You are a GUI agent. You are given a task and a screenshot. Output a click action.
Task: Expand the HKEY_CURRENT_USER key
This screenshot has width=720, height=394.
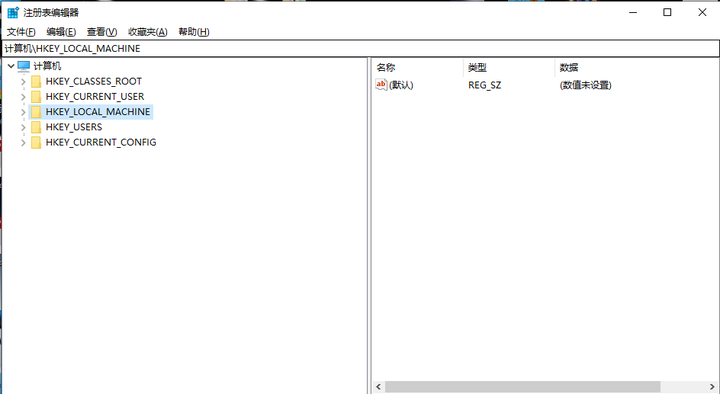23,97
